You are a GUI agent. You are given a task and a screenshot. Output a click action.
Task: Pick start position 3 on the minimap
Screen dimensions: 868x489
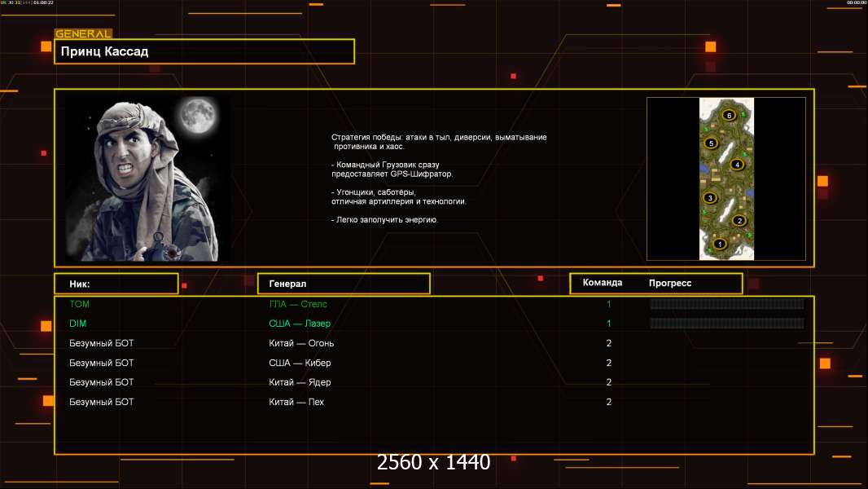tap(710, 197)
